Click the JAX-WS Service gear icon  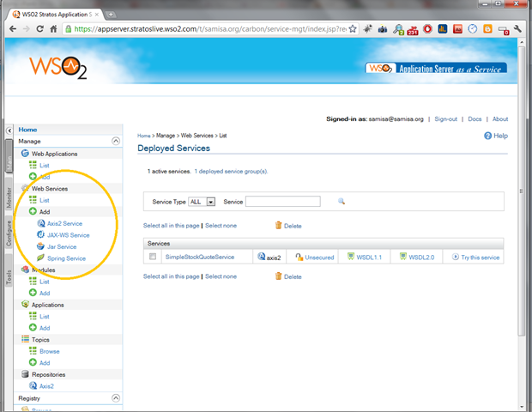(x=40, y=234)
